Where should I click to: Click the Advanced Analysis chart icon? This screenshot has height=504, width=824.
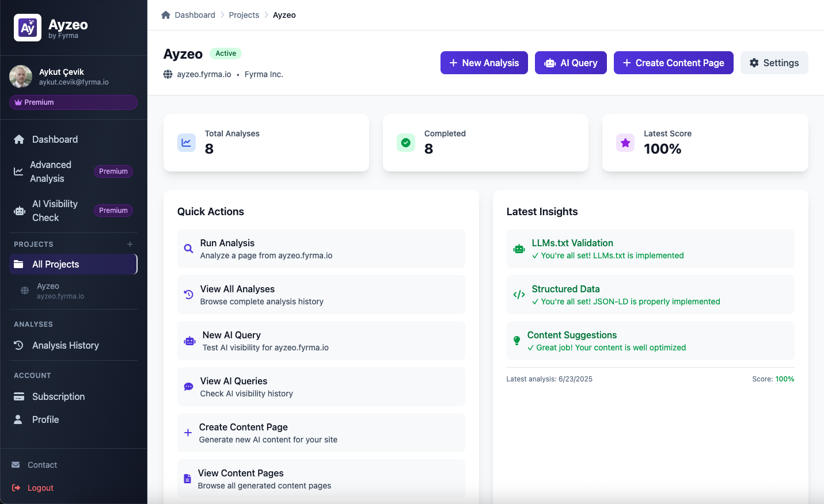[x=18, y=171]
